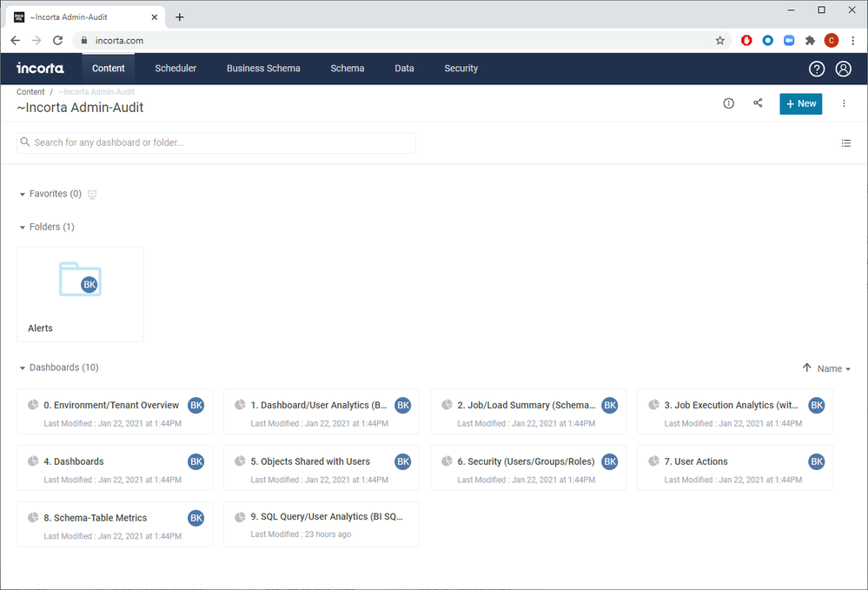Open the Business Schema tab
This screenshot has height=590, width=868.
(x=263, y=69)
